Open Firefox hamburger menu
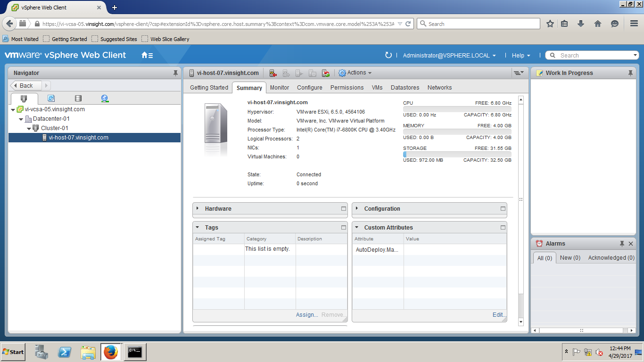 coord(634,24)
